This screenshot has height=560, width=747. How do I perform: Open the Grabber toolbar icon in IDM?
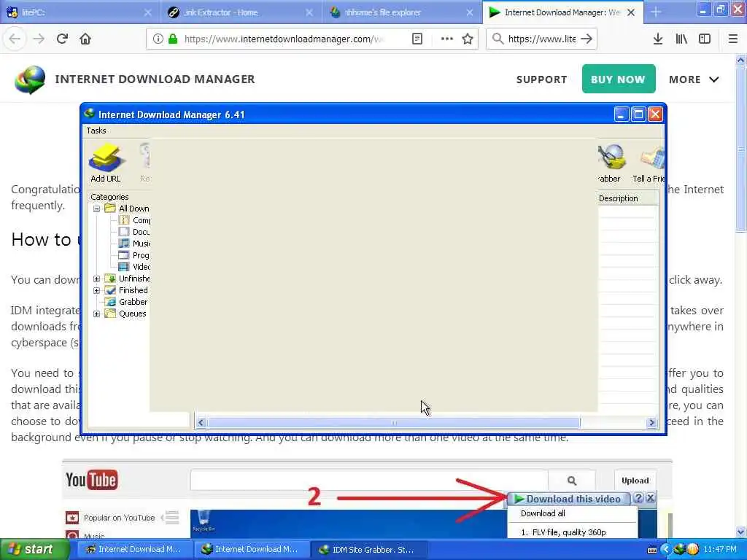611,163
